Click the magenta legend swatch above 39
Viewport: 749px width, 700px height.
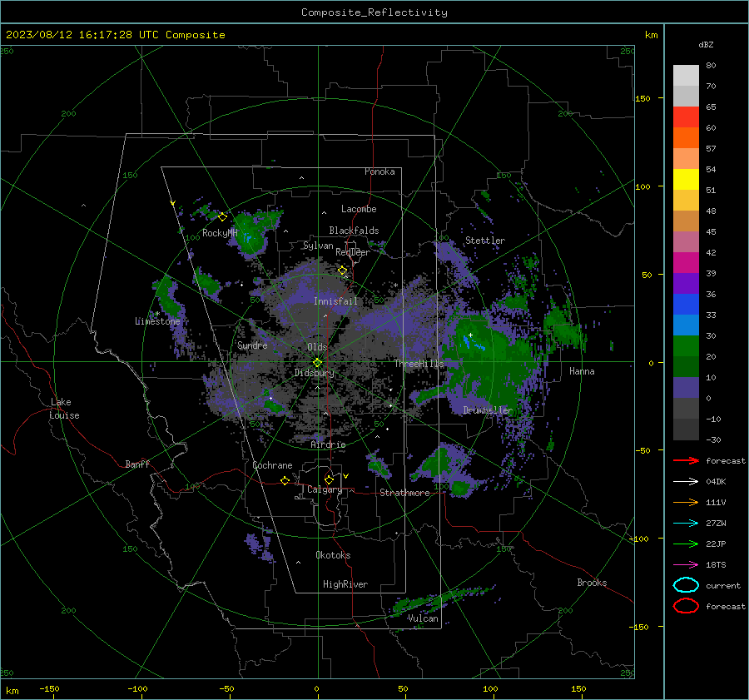(686, 262)
